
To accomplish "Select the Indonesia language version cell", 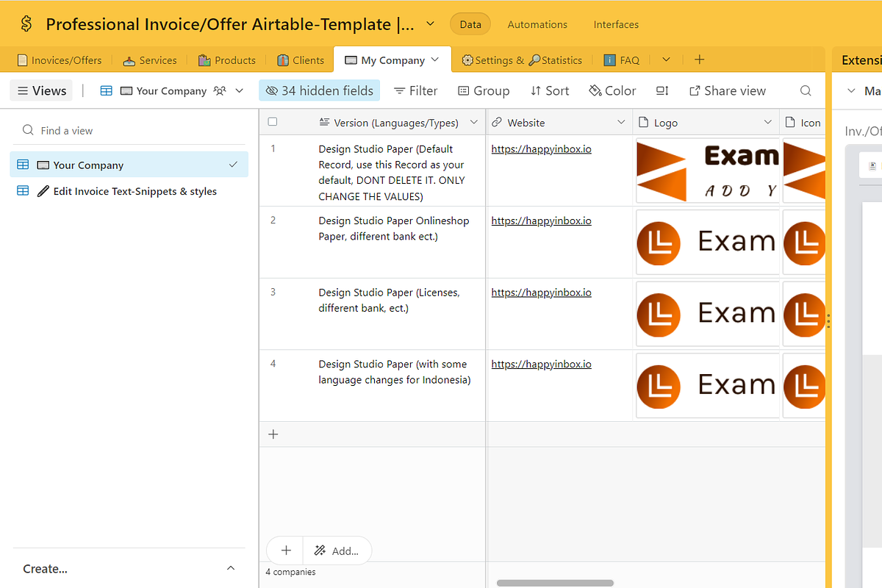I will (x=398, y=385).
